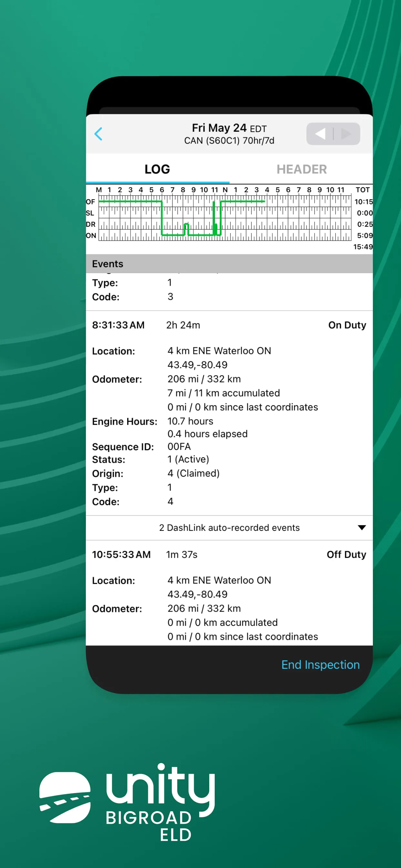Select the 10:55:33 AM event timestamp

[x=121, y=554]
